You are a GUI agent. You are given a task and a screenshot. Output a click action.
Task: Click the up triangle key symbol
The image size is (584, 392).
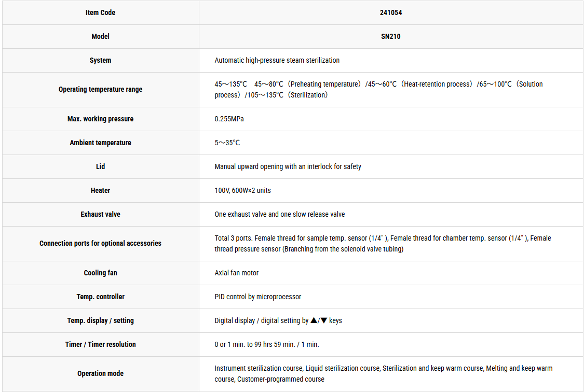[314, 320]
